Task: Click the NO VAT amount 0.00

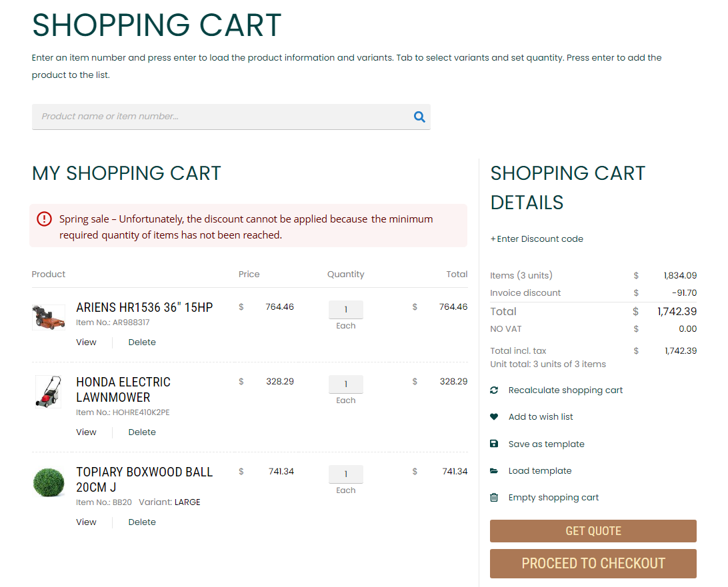Action: 687,329
